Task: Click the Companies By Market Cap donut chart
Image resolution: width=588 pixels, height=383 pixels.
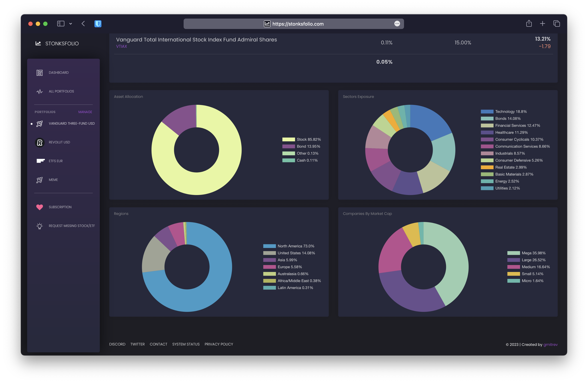Action: (424, 267)
